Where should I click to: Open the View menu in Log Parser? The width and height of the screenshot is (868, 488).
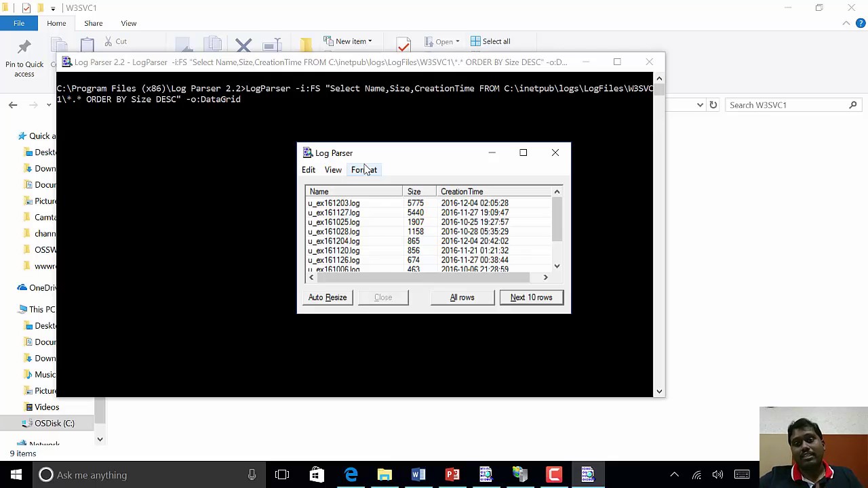333,170
